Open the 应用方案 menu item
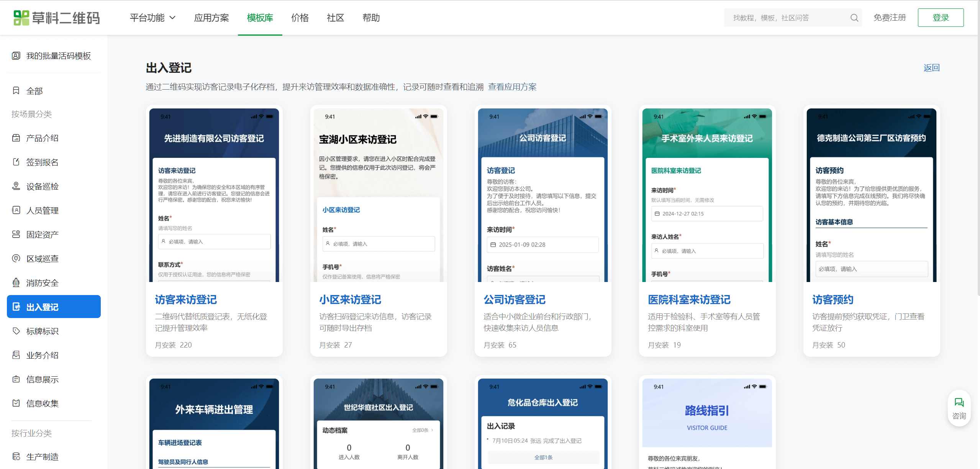This screenshot has height=469, width=980. (211, 18)
